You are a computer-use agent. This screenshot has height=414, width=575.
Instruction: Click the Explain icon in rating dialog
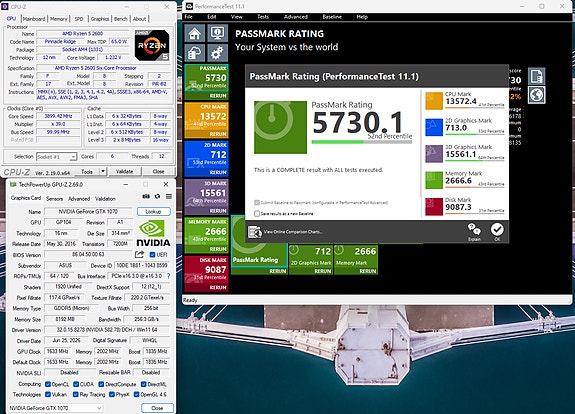474,230
